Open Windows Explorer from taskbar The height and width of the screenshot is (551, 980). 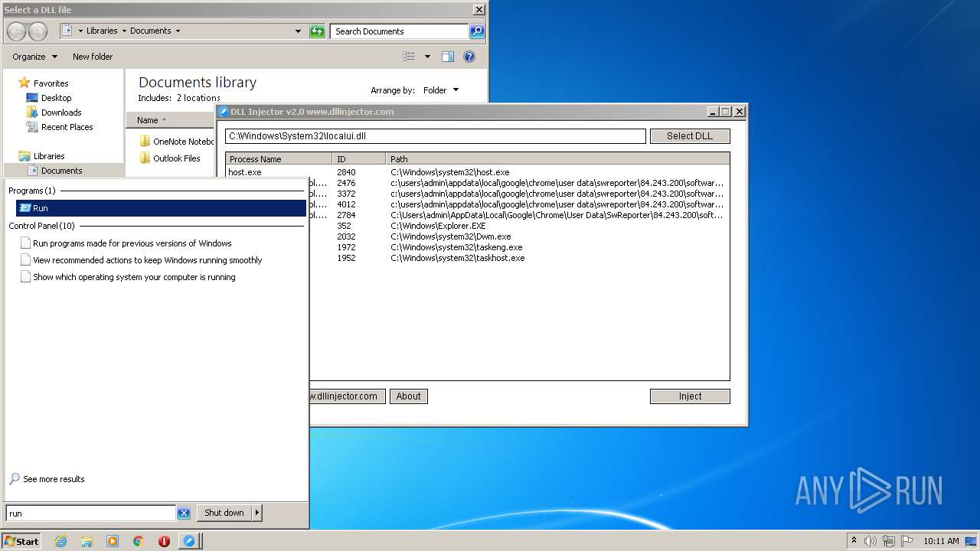(x=87, y=541)
